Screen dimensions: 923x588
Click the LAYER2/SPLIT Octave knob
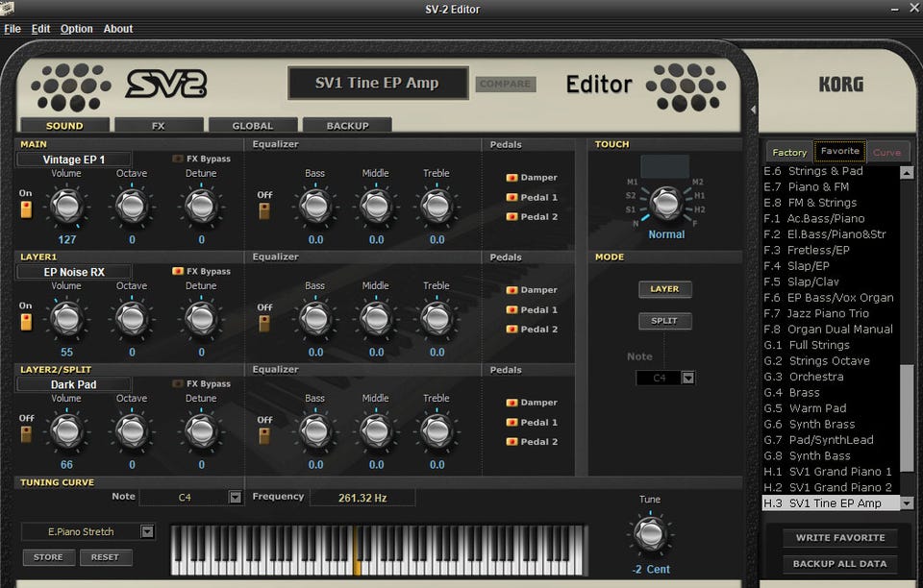tap(132, 431)
